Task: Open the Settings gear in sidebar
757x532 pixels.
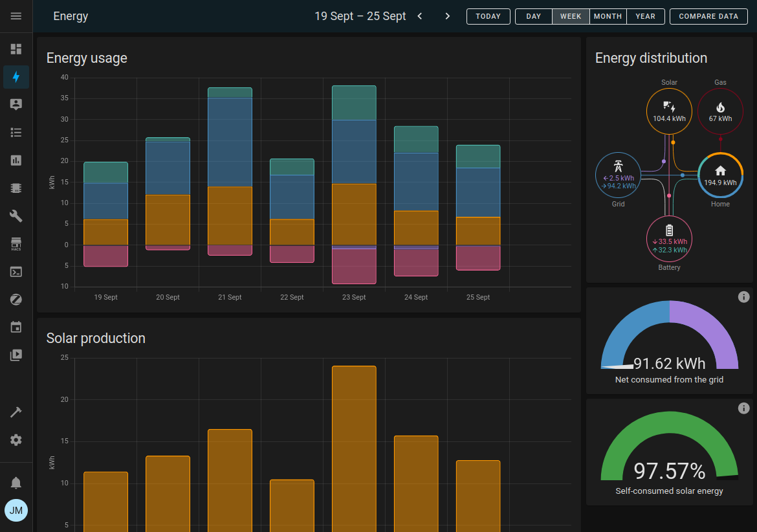Action: coord(16,440)
